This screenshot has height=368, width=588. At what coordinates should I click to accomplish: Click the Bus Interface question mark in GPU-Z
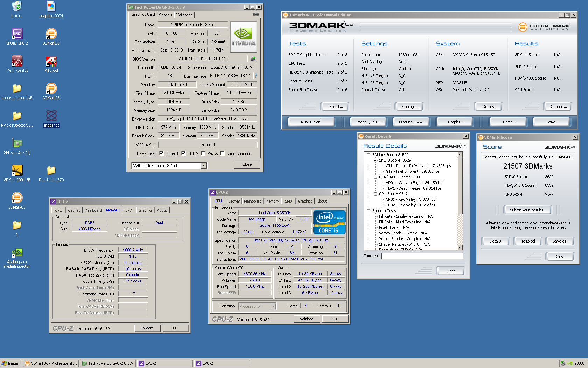click(256, 76)
